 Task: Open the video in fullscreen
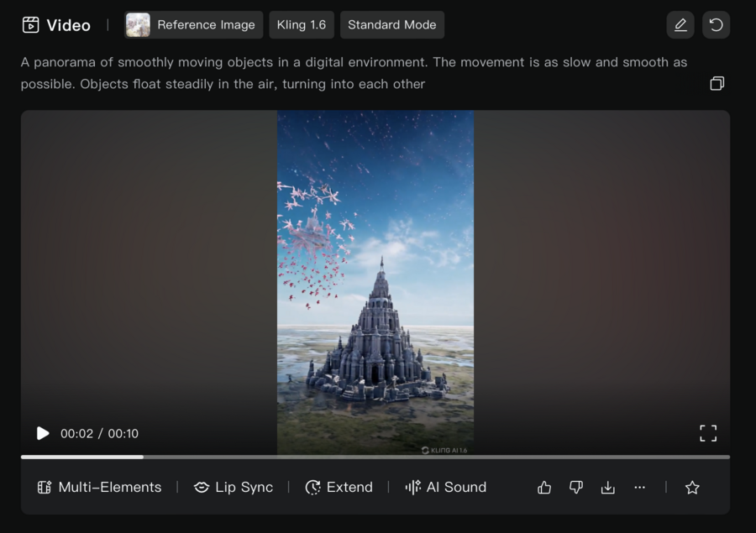pos(708,433)
